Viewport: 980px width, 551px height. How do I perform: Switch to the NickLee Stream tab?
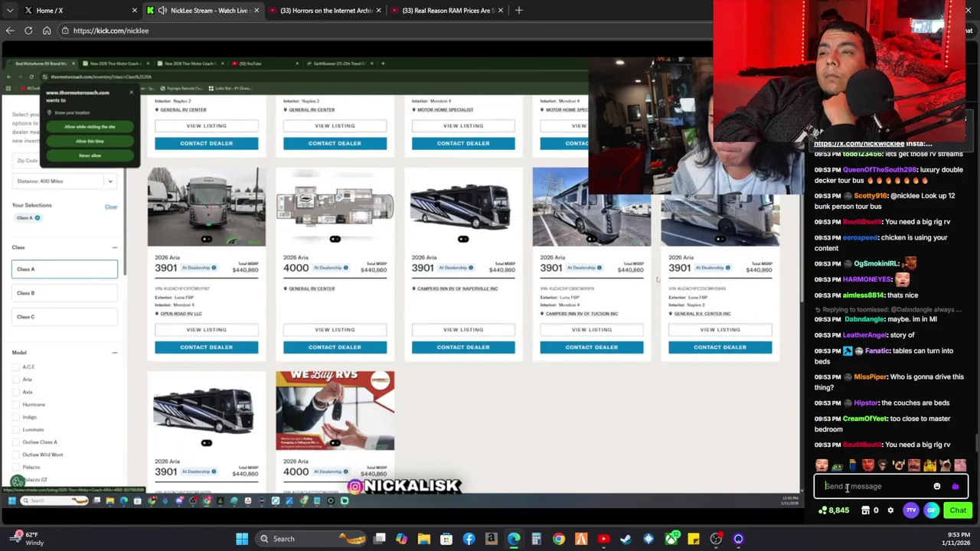[203, 11]
